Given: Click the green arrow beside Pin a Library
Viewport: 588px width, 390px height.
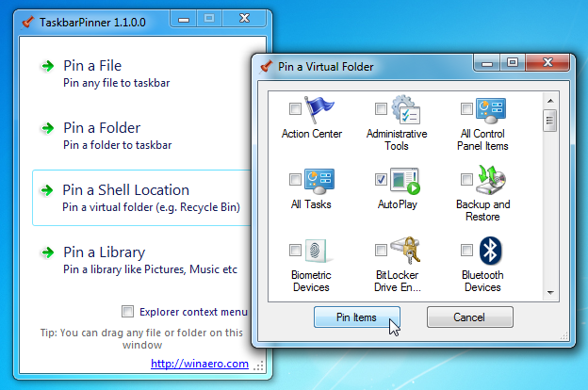Looking at the screenshot, I should point(48,252).
